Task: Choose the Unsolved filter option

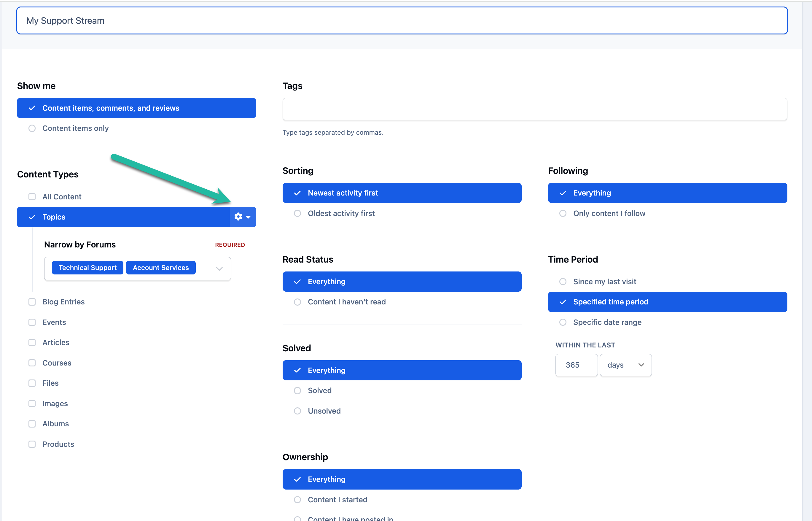Action: [297, 411]
